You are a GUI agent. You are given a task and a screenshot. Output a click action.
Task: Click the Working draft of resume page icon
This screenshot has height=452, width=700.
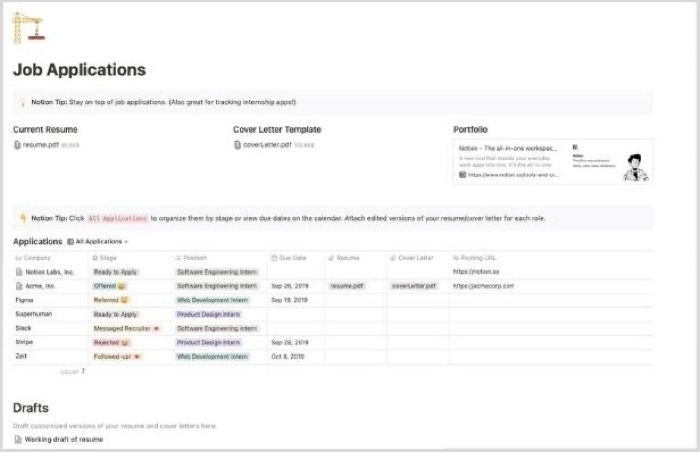click(18, 439)
